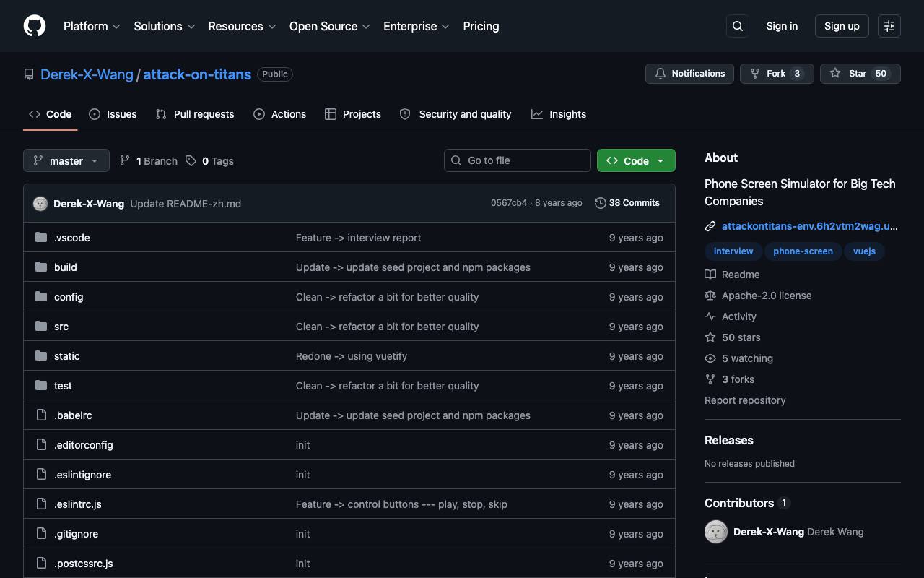Click the src folder icon
Viewport: 924px width, 578px height.
pos(41,327)
